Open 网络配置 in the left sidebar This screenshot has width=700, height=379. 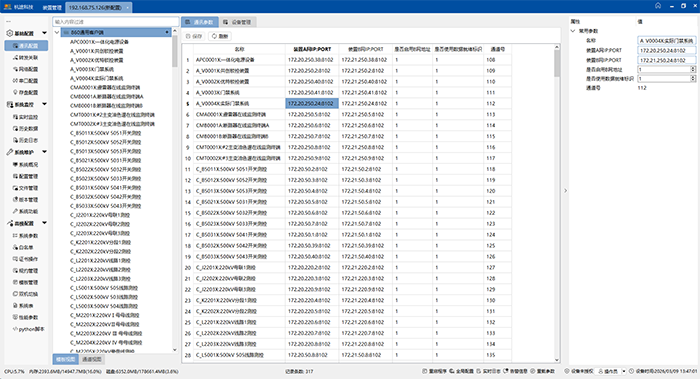click(x=26, y=69)
